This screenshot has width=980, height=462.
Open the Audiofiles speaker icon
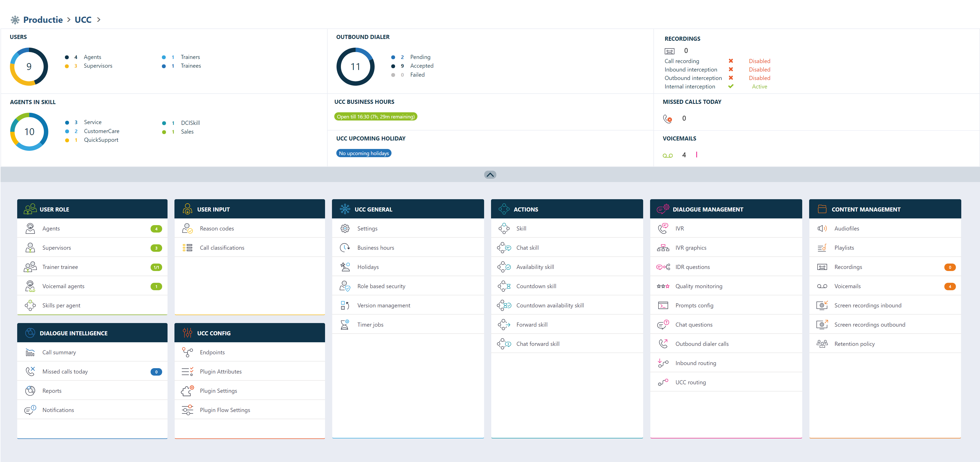pyautogui.click(x=822, y=228)
